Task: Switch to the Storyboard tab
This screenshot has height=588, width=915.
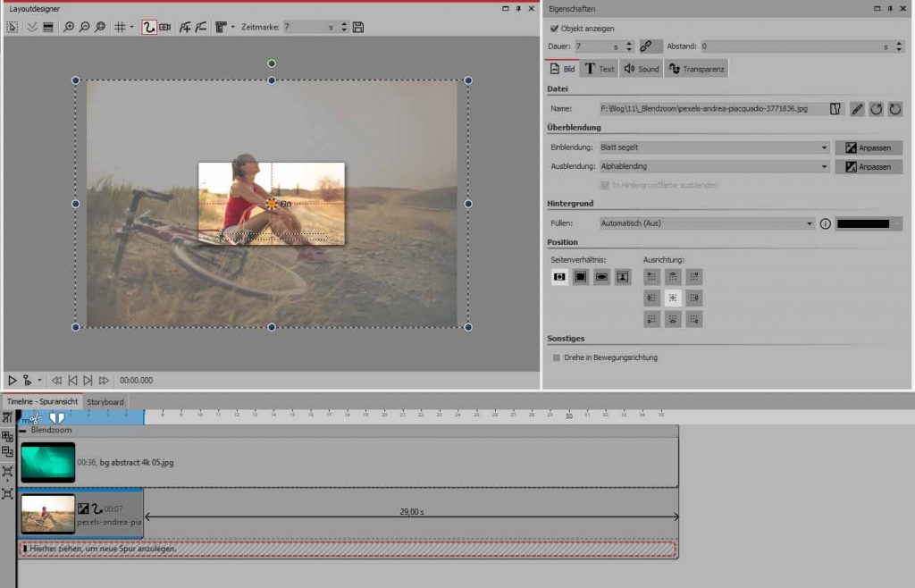Action: [x=105, y=402]
